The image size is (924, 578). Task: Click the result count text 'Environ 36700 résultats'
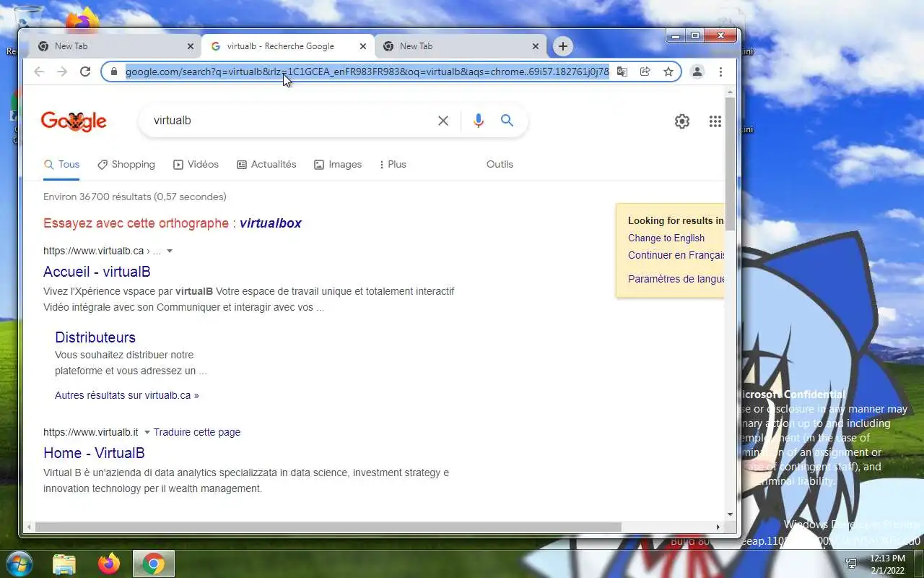[x=97, y=197]
